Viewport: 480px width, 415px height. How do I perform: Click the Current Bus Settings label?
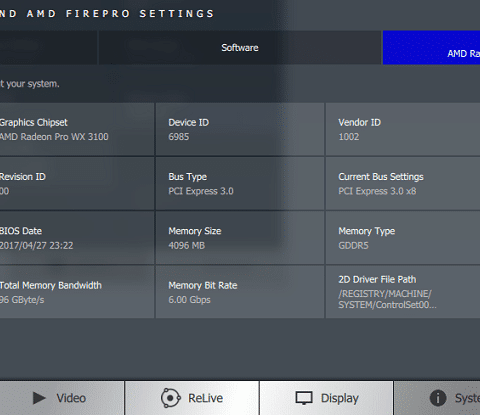coord(381,177)
